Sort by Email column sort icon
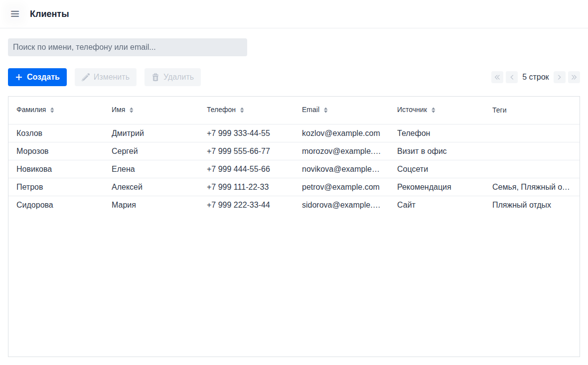This screenshot has height=365, width=588. (326, 110)
